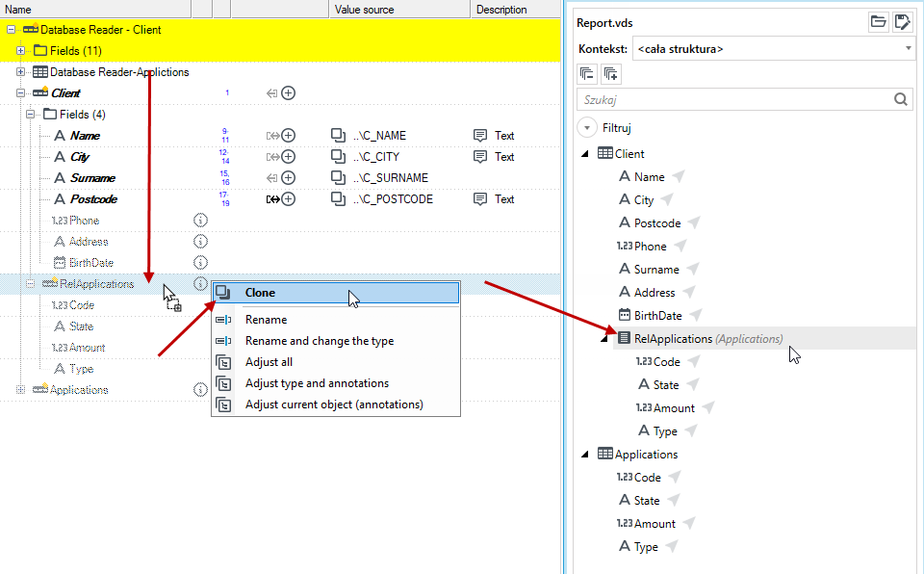Click description comment icon on Name row
Viewport: 924px width, 574px height.
click(x=480, y=136)
